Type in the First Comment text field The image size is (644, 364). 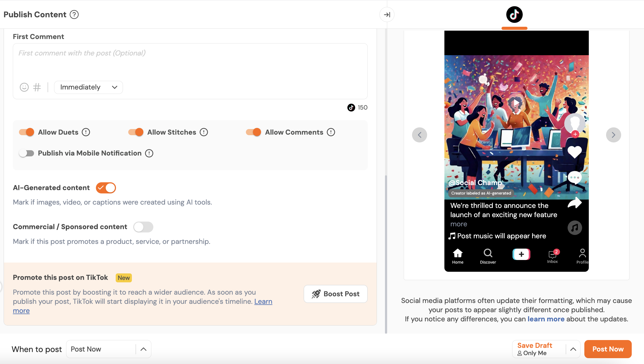pyautogui.click(x=190, y=61)
